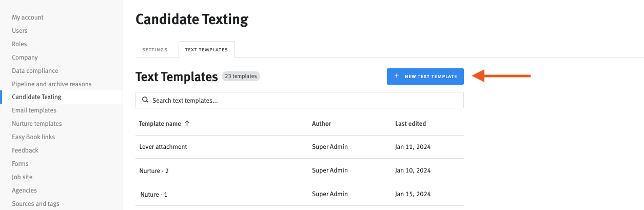
Task: Open My account in sidebar
Action: click(28, 17)
